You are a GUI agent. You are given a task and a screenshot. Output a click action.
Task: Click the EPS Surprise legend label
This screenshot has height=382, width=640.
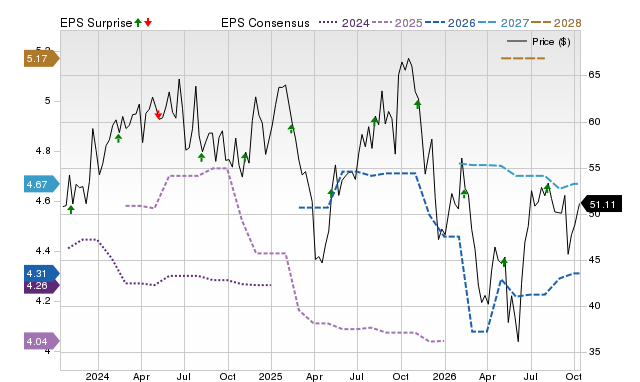96,23
